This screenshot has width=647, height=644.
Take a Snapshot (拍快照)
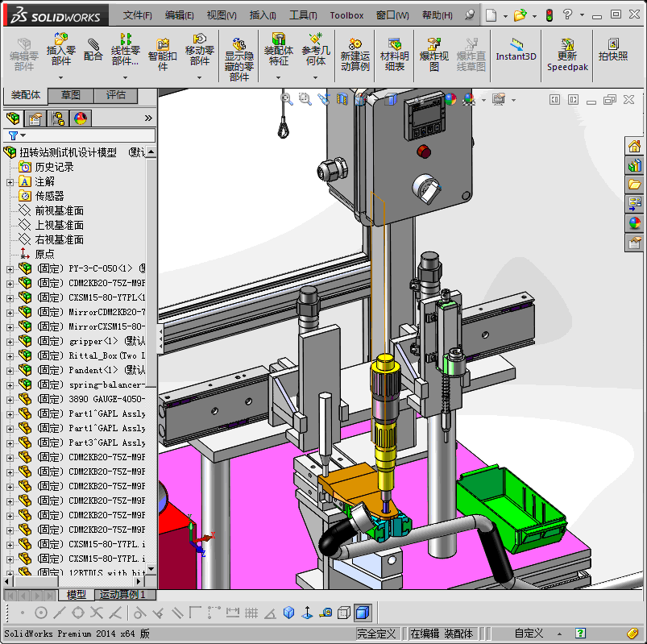613,49
